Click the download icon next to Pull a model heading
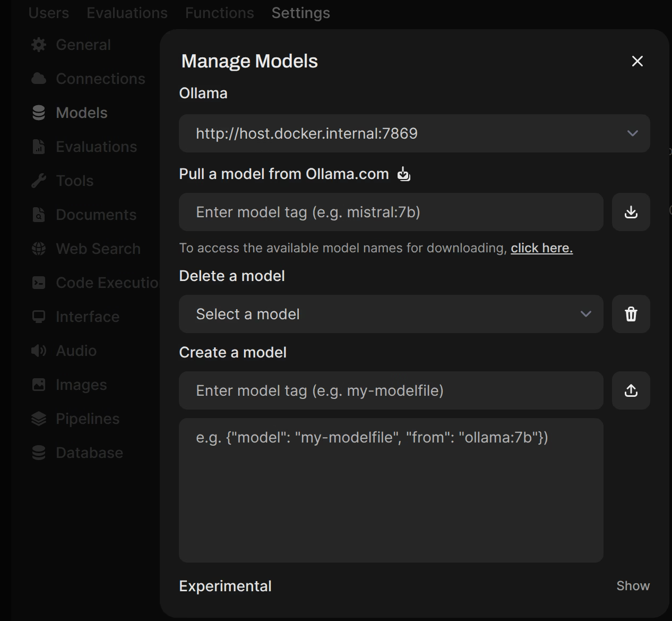Viewport: 672px width, 621px height. pos(404,174)
